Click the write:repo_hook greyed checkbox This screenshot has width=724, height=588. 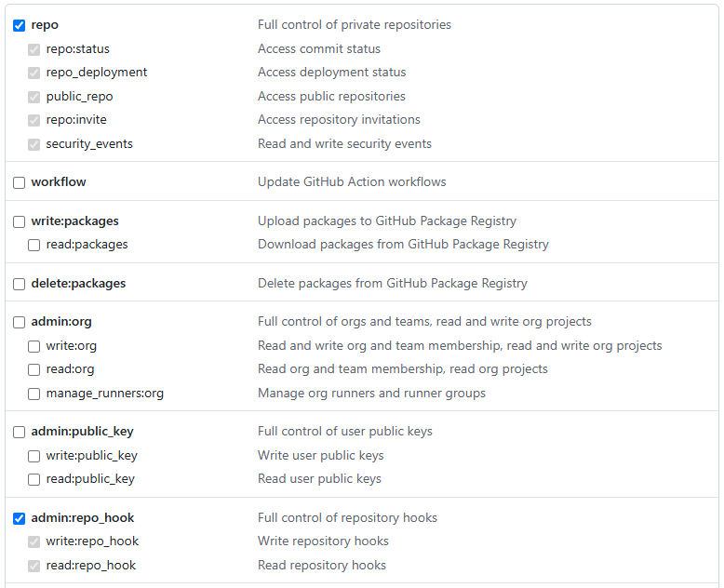(34, 541)
